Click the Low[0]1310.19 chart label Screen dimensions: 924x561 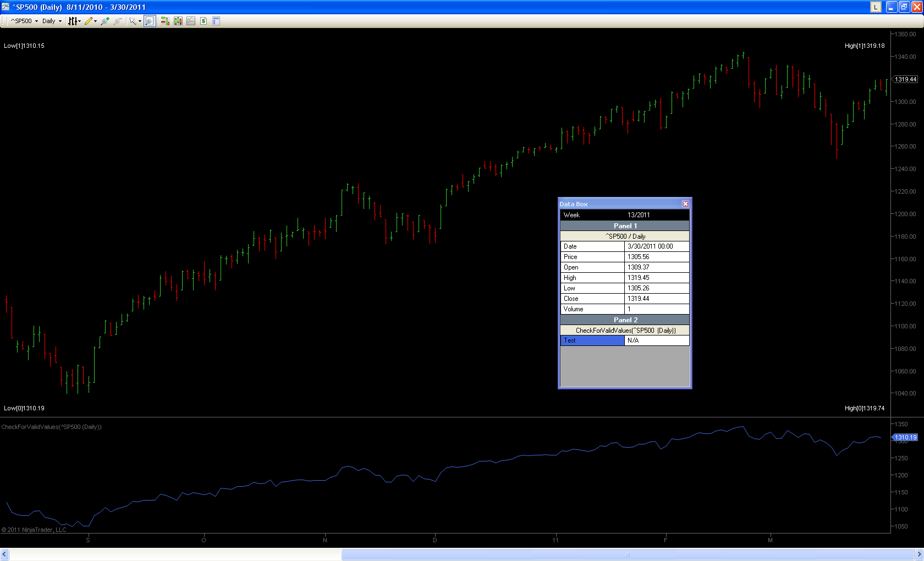24,408
